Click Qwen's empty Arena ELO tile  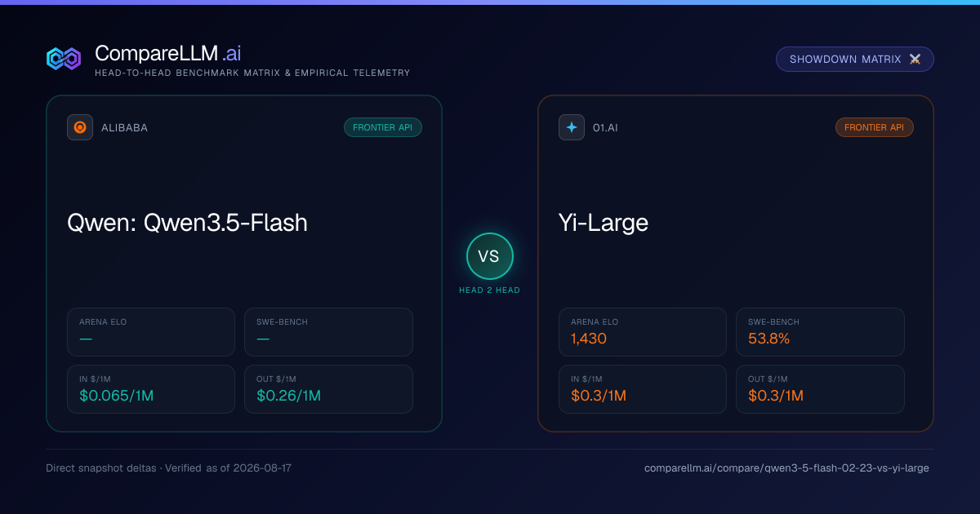click(x=151, y=332)
